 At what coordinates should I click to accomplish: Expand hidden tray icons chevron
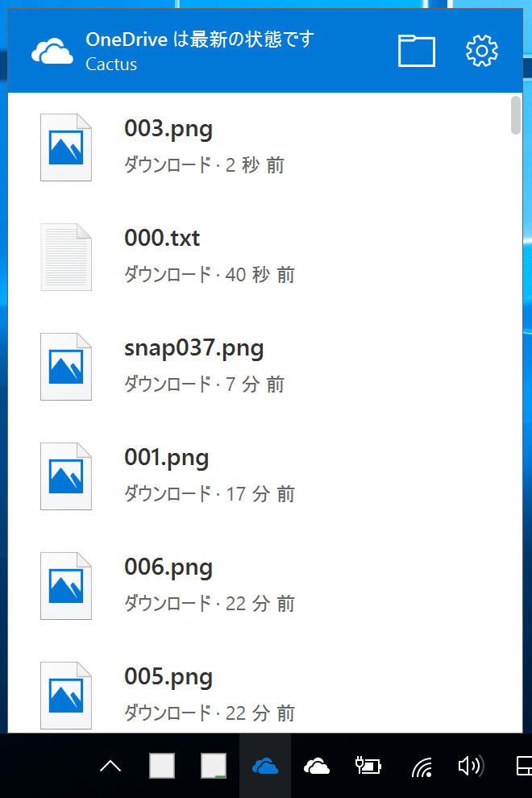coord(110,766)
